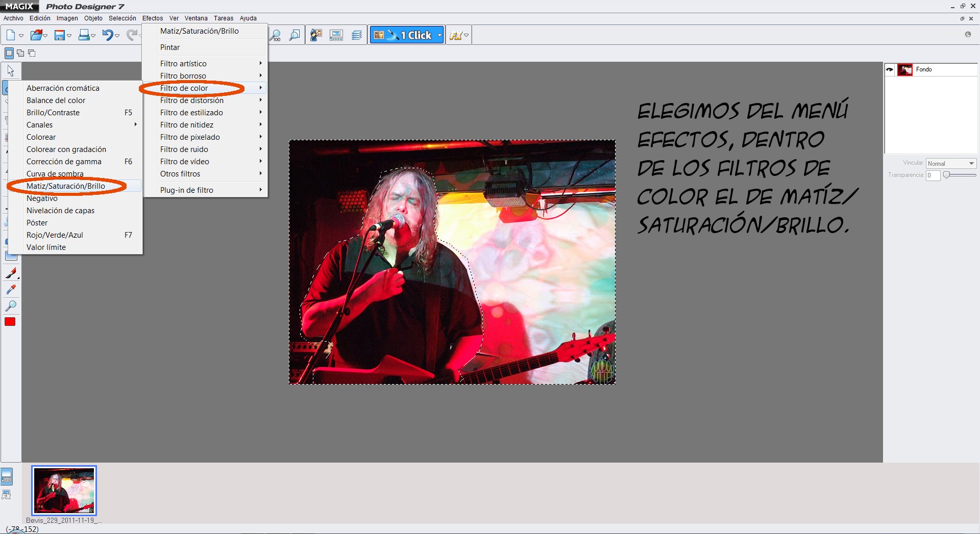Open the Save dropdown arrow
The width and height of the screenshot is (980, 534).
(x=69, y=36)
